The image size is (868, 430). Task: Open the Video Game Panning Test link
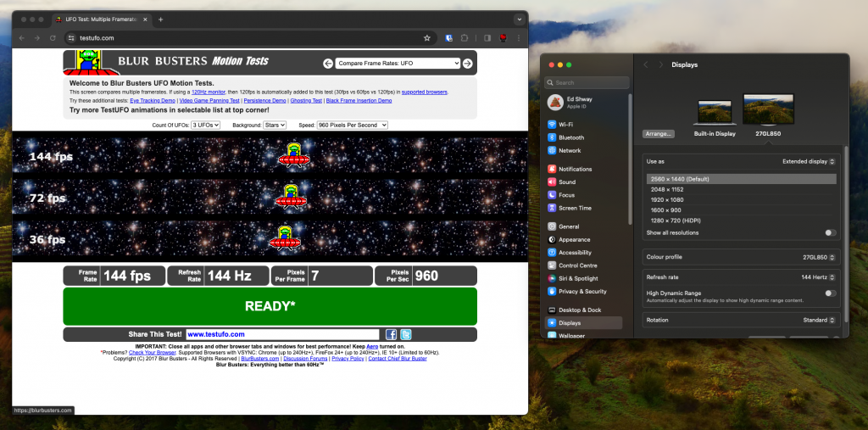coord(209,101)
